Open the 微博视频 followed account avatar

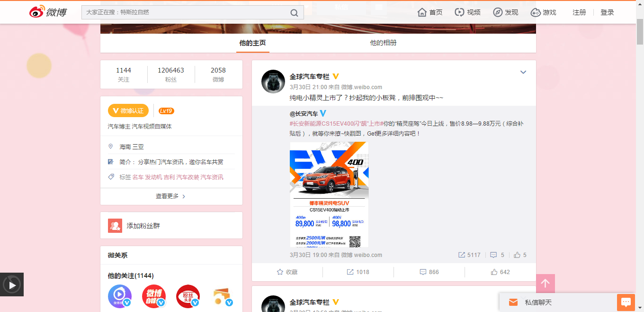[120, 296]
